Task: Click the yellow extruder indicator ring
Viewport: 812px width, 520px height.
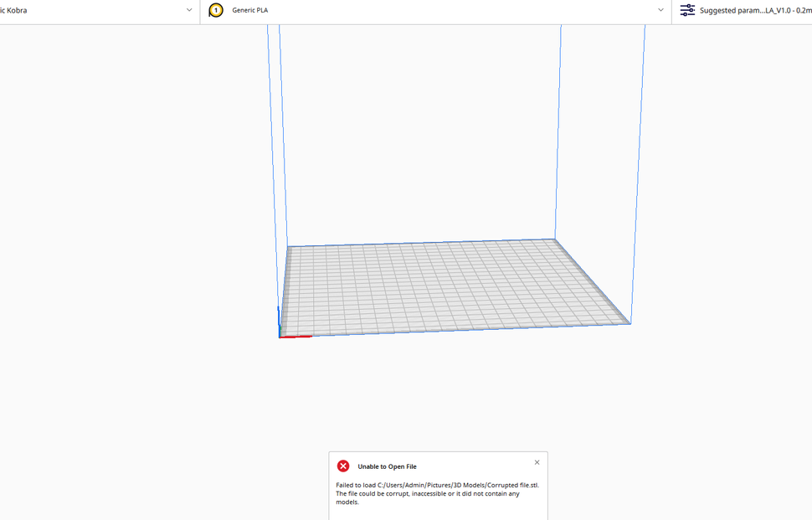Action: pos(215,10)
